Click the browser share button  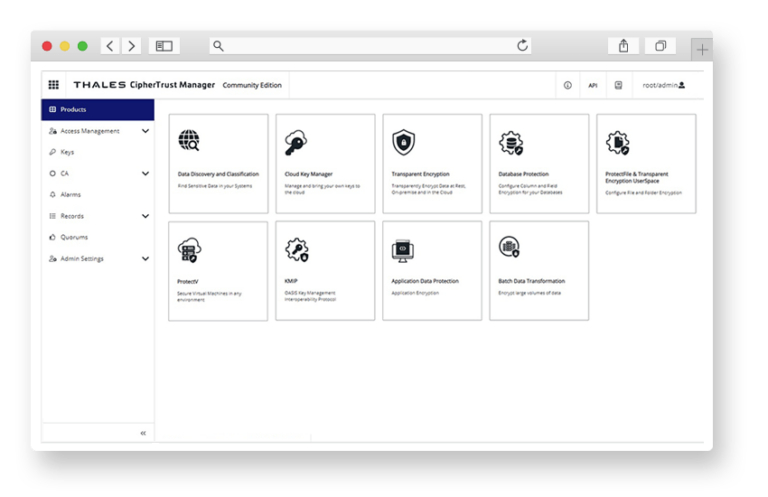[623, 46]
